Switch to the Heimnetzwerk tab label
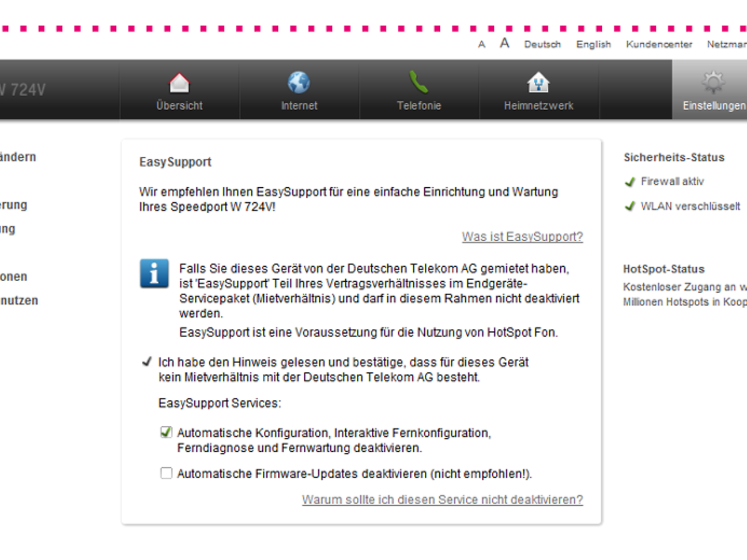Image resolution: width=747 pixels, height=560 pixels. point(538,105)
